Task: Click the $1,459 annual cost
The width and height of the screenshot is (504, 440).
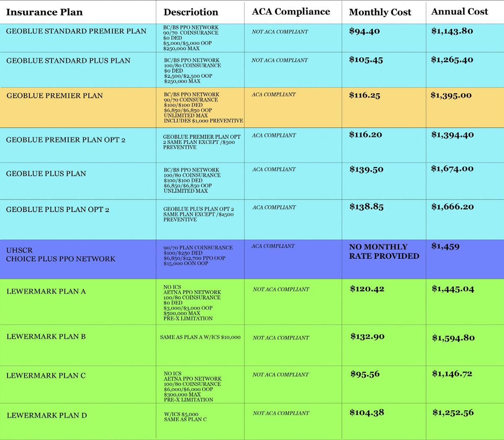Action: click(x=445, y=246)
